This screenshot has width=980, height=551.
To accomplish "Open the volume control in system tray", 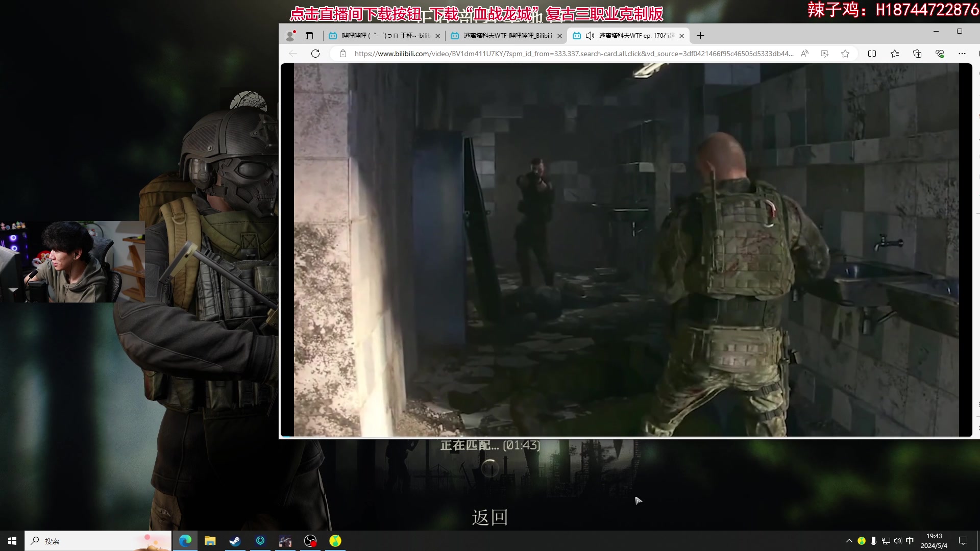I will [x=898, y=541].
